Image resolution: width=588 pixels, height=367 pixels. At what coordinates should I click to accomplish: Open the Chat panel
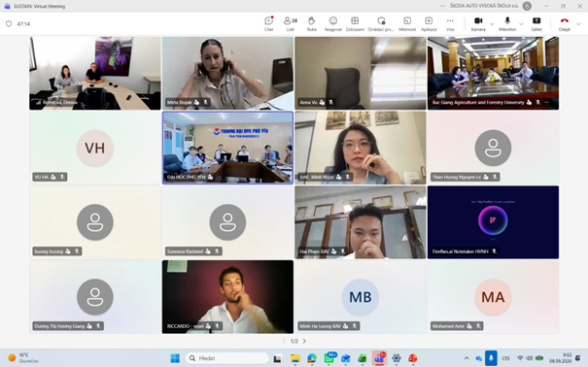[268, 23]
